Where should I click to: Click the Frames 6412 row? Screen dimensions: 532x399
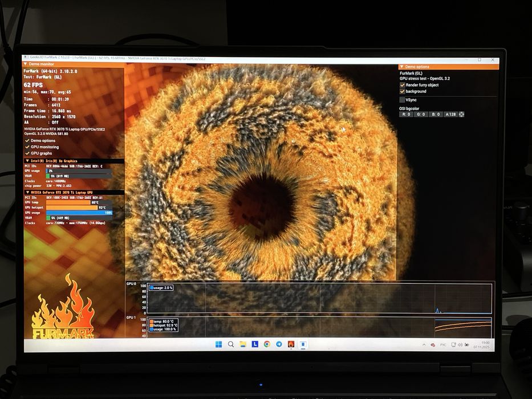pos(42,105)
